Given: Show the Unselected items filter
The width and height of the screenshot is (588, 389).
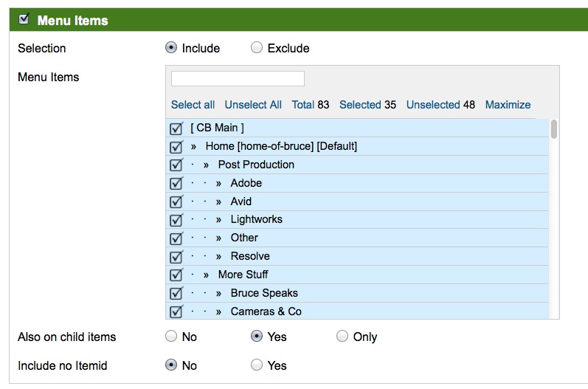Looking at the screenshot, I should click(x=433, y=105).
